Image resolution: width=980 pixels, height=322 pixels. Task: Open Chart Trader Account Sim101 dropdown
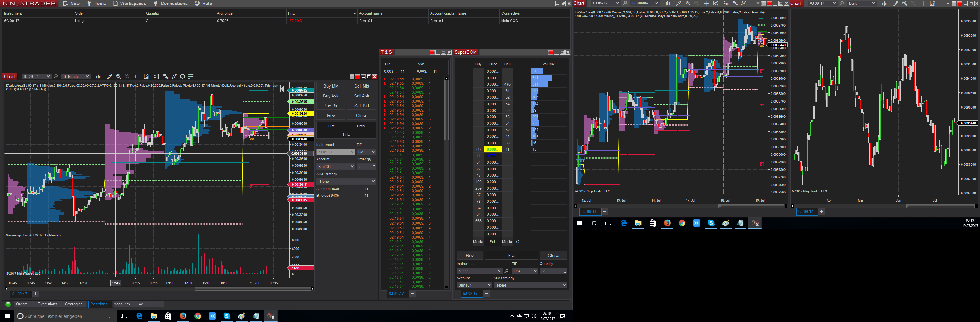[336, 166]
